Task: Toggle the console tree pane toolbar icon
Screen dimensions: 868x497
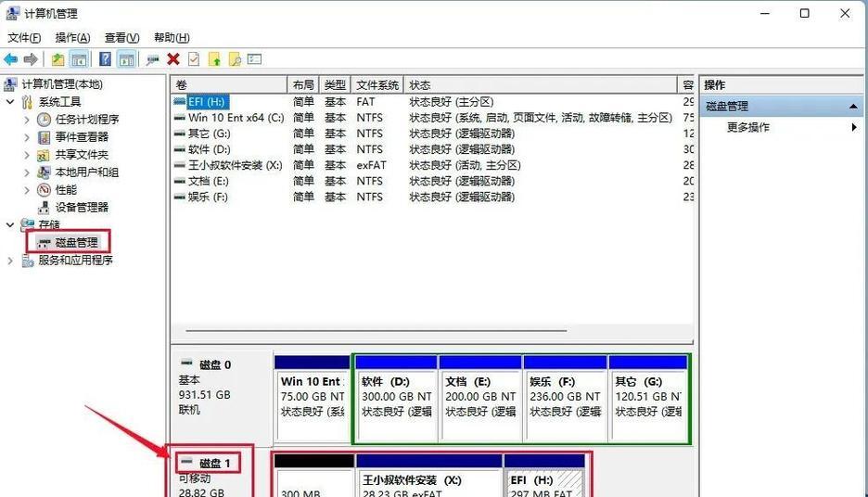Action: pyautogui.click(x=79, y=59)
